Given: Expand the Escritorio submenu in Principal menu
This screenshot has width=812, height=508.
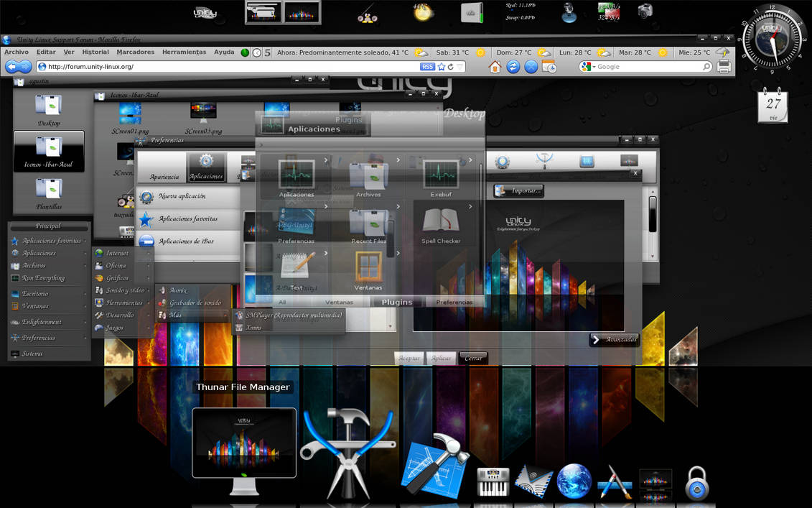Looking at the screenshot, I should 50,293.
